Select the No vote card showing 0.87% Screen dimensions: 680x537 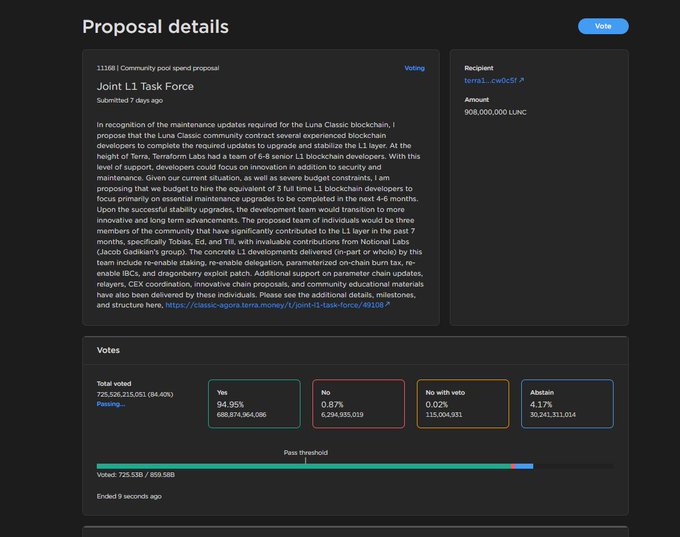pos(358,404)
